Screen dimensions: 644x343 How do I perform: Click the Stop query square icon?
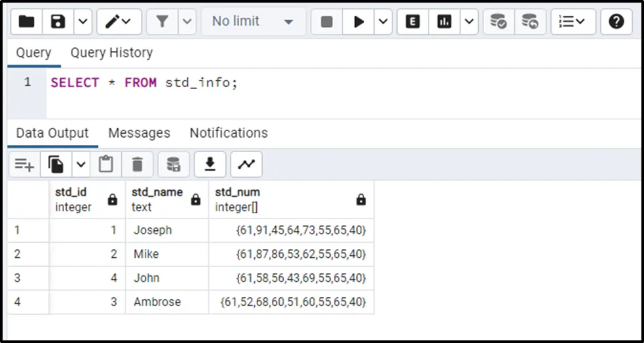coord(327,22)
